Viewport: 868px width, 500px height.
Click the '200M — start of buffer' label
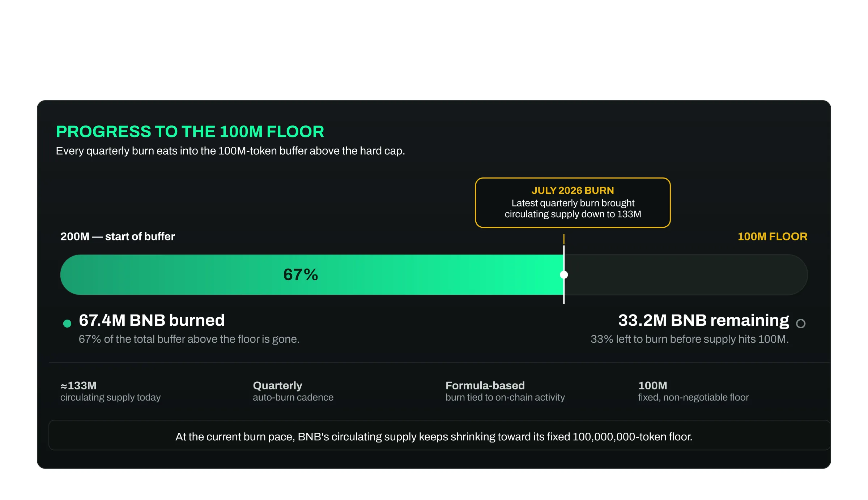(x=118, y=236)
